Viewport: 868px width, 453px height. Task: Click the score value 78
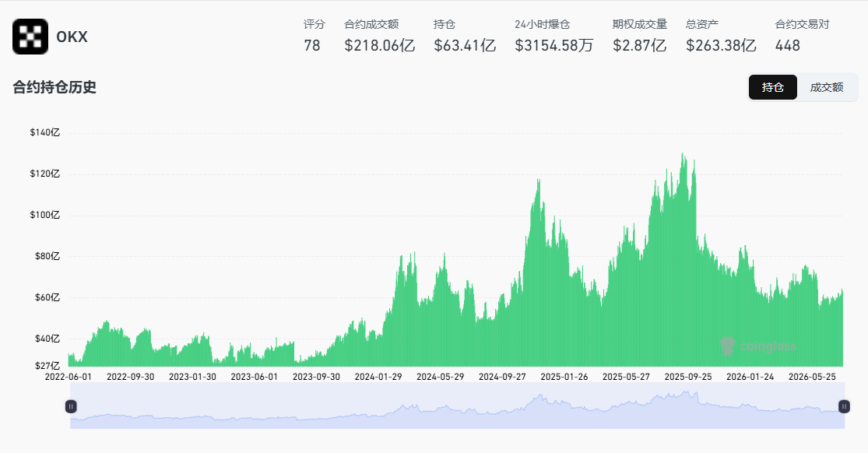click(x=312, y=45)
